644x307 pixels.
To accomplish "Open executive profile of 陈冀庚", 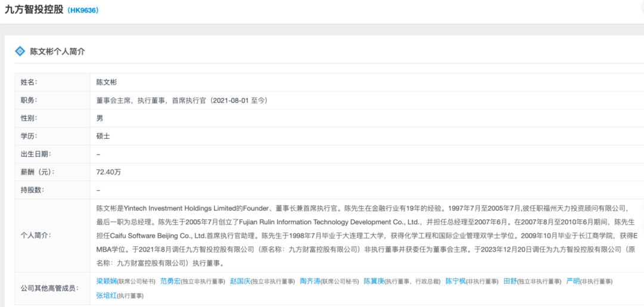I will tap(374, 281).
